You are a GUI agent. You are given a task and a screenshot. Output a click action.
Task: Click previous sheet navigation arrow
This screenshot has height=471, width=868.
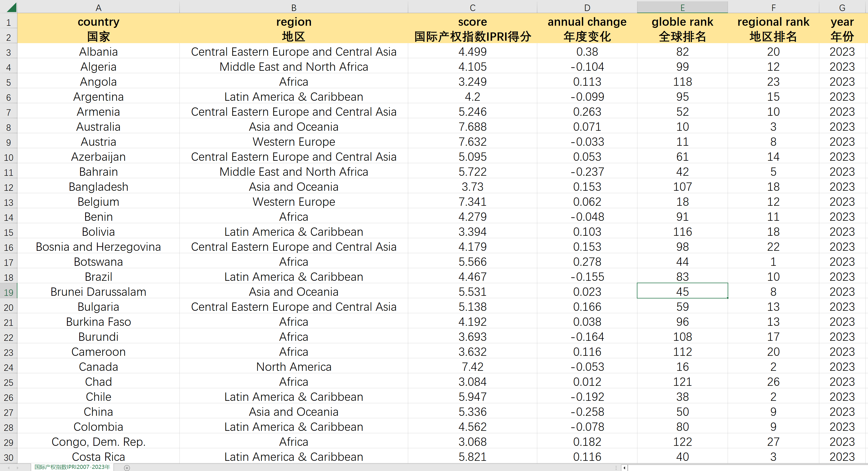[x=8, y=468]
